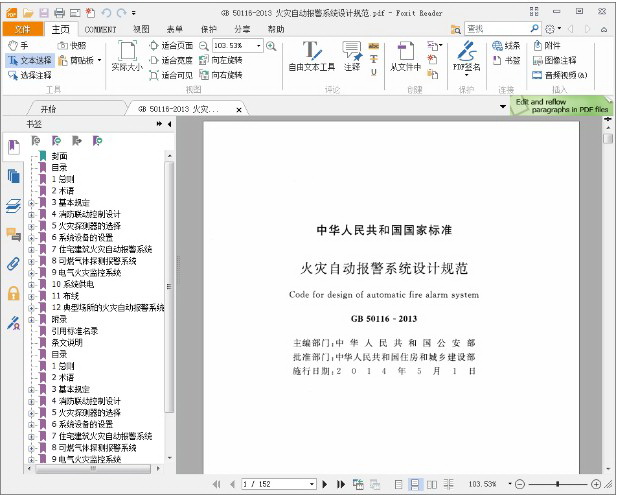Open the page thumbnails side panel
The image size is (617, 495).
(13, 177)
